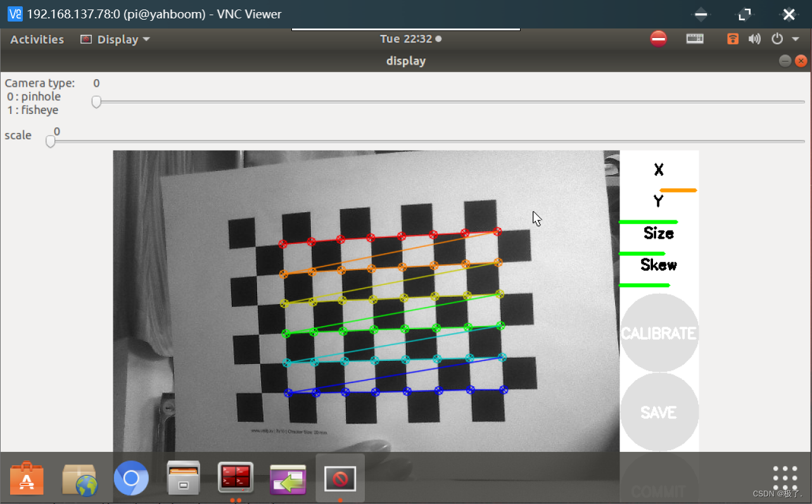
Task: Click the 'scale' label
Action: point(18,135)
